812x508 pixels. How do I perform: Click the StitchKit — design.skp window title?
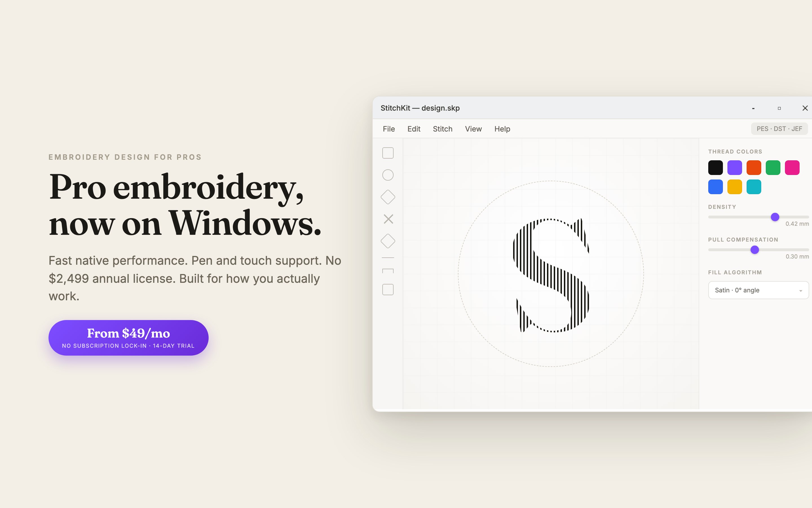tap(420, 108)
